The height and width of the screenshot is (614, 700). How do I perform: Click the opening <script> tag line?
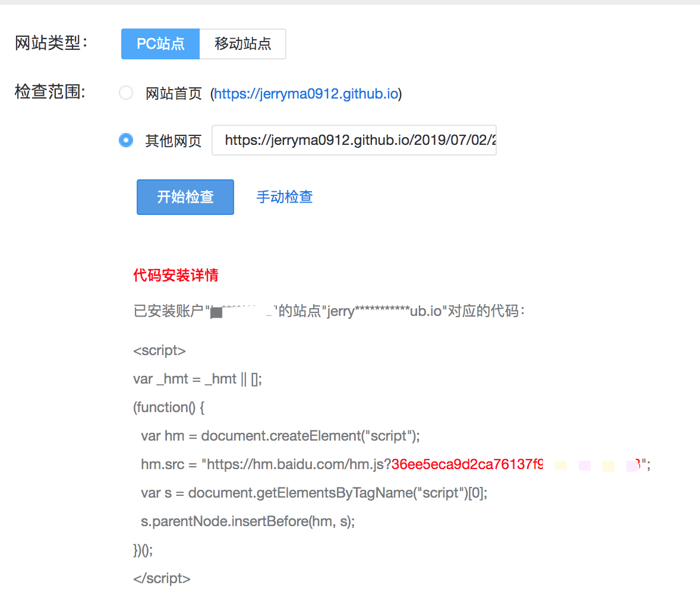coord(159,350)
